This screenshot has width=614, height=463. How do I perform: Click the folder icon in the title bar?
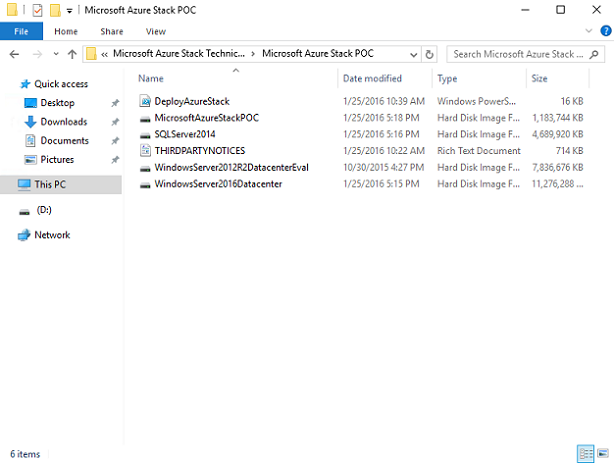tap(12, 10)
